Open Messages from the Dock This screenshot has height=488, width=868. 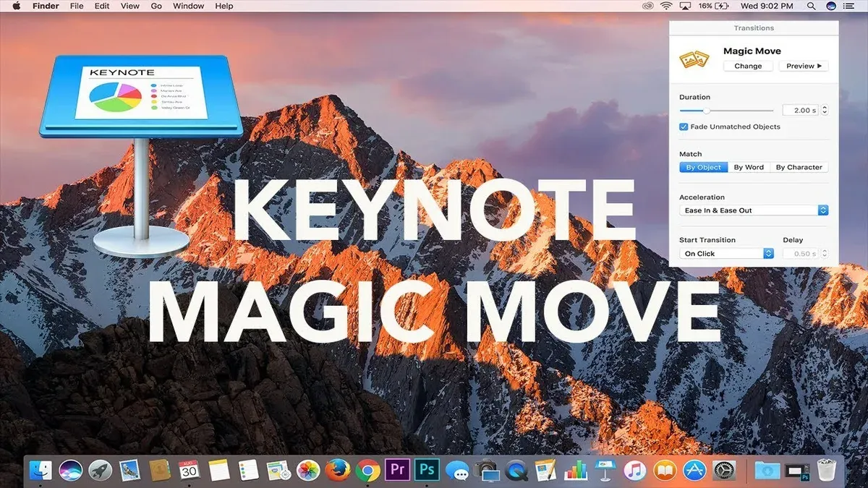[x=456, y=471]
